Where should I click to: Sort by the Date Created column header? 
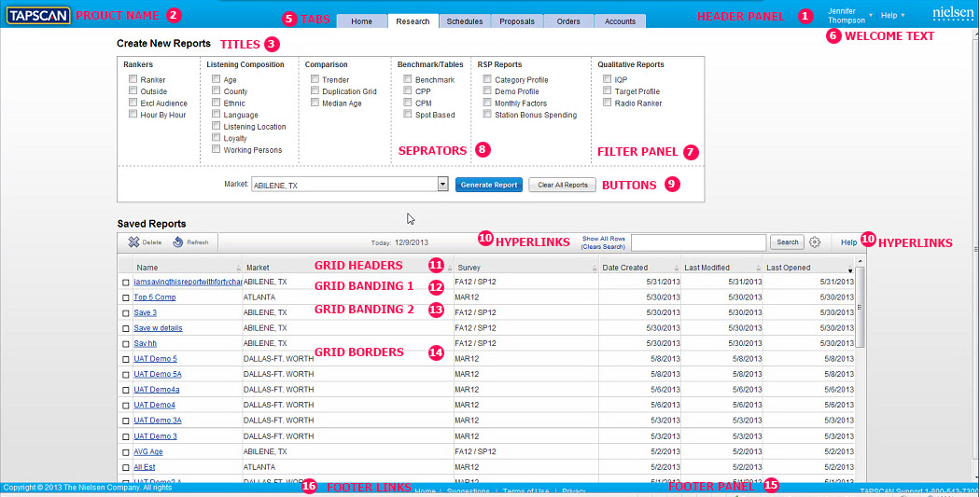(639, 268)
